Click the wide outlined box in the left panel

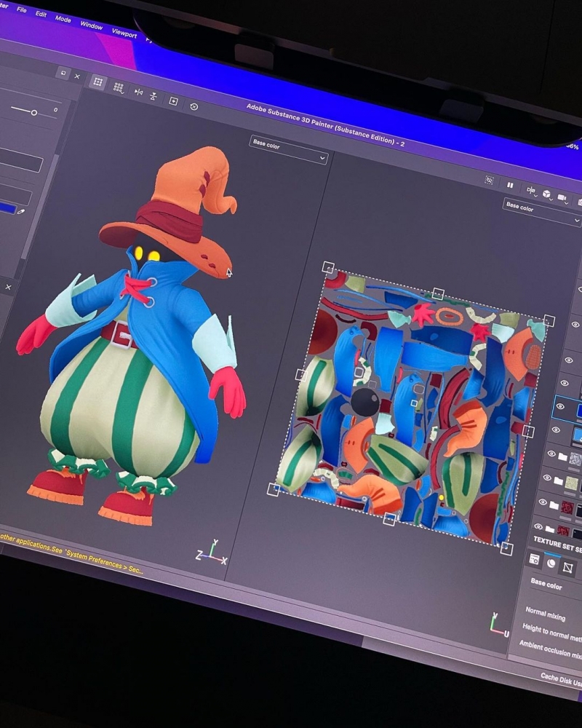click(21, 160)
